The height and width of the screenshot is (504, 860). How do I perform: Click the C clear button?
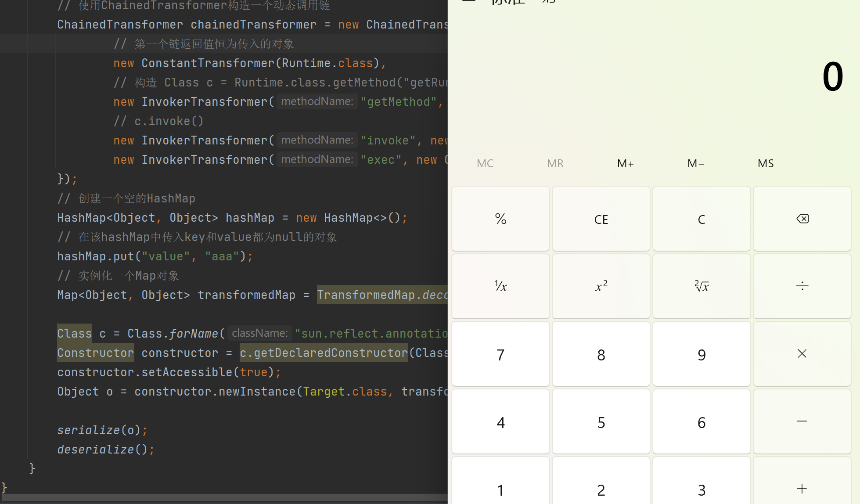[702, 219]
